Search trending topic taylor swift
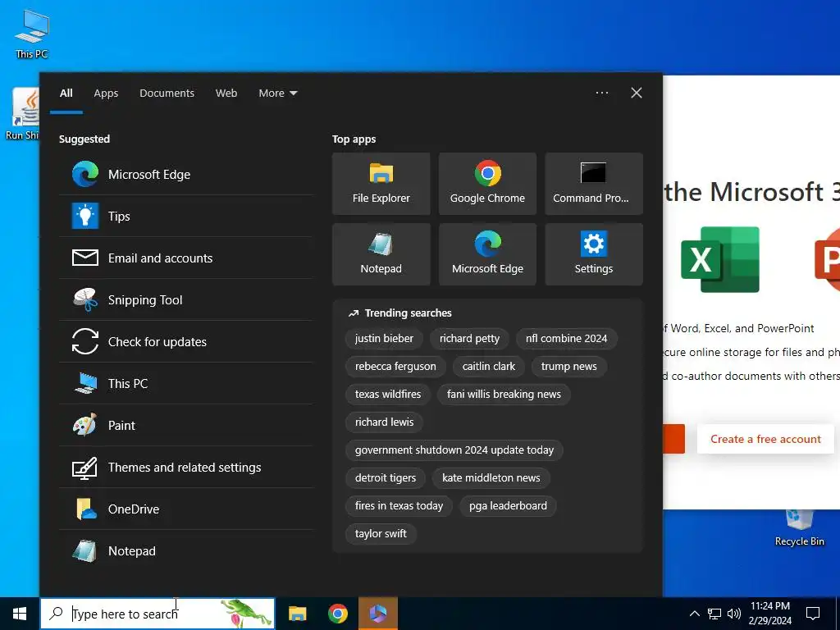 381,533
